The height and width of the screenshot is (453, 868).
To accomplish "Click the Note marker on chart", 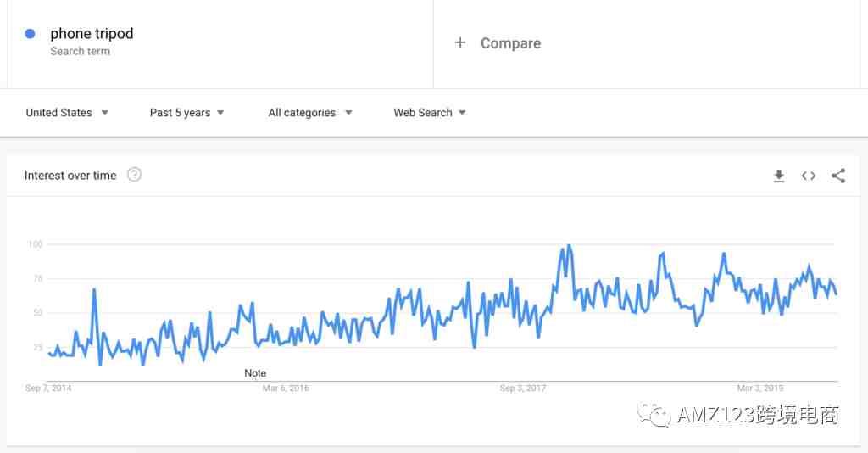I will point(255,373).
